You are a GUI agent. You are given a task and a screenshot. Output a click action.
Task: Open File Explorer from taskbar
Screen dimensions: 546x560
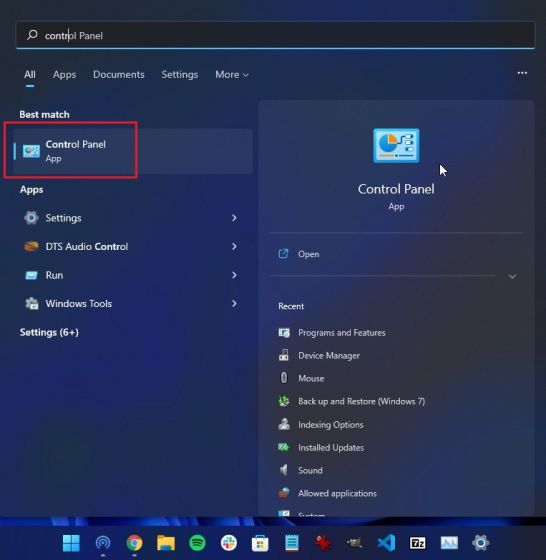(166, 543)
